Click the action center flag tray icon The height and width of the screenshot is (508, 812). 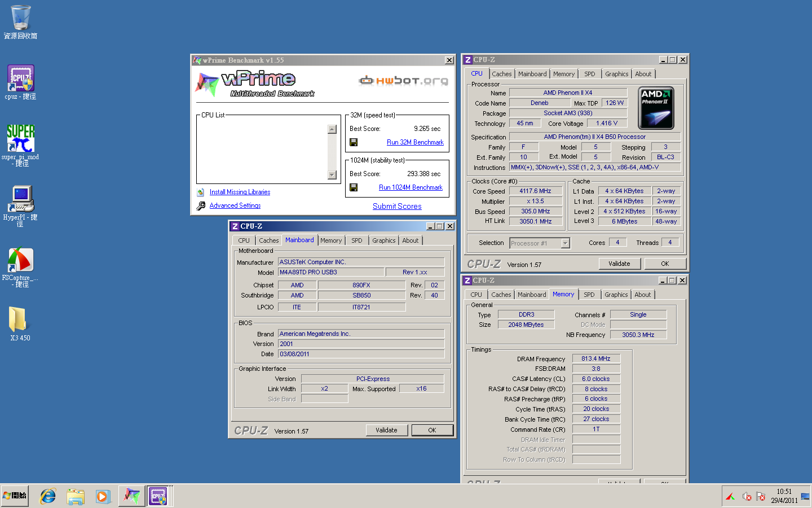(x=761, y=497)
